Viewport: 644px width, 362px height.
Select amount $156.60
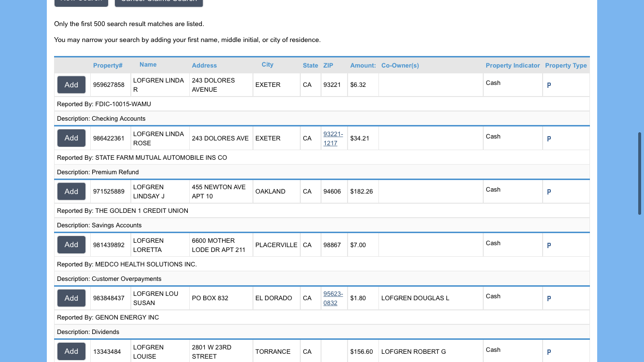362,352
